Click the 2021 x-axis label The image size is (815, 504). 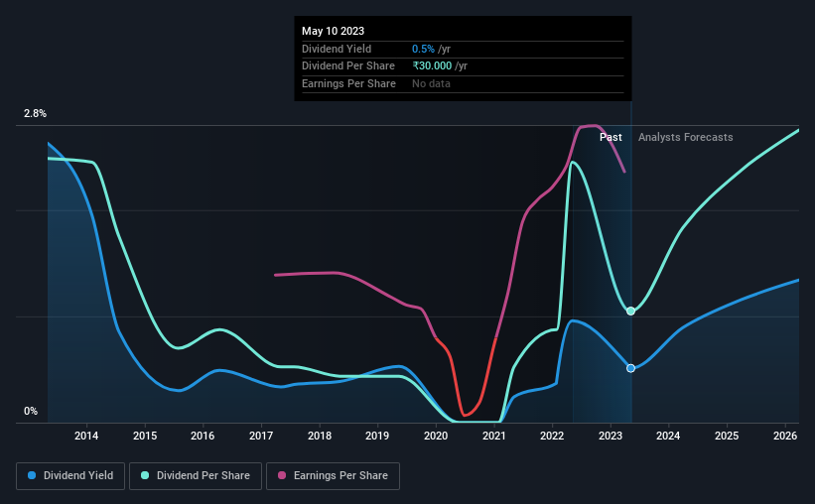click(494, 436)
